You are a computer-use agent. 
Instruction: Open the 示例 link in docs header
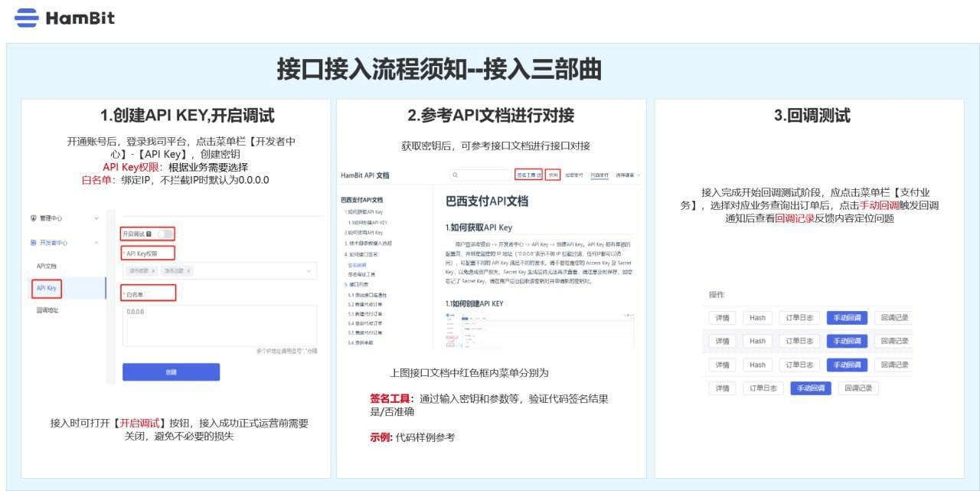click(554, 175)
